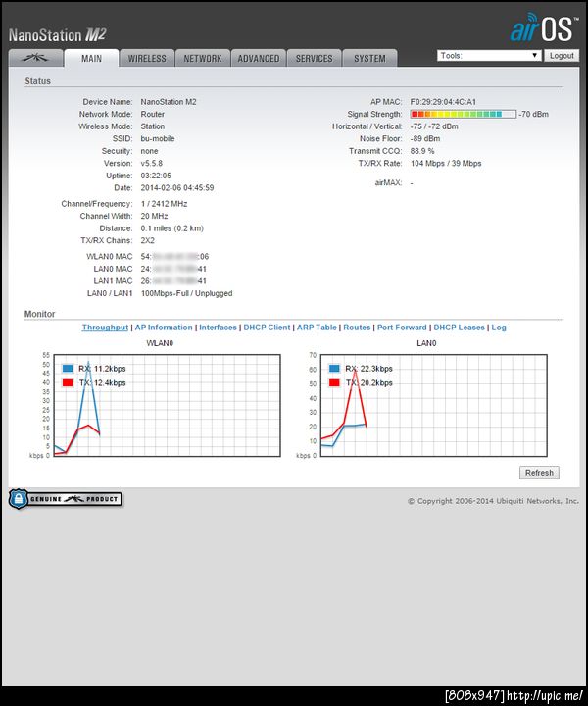
Task: Click the SSID value bu-mobile
Action: click(x=158, y=138)
